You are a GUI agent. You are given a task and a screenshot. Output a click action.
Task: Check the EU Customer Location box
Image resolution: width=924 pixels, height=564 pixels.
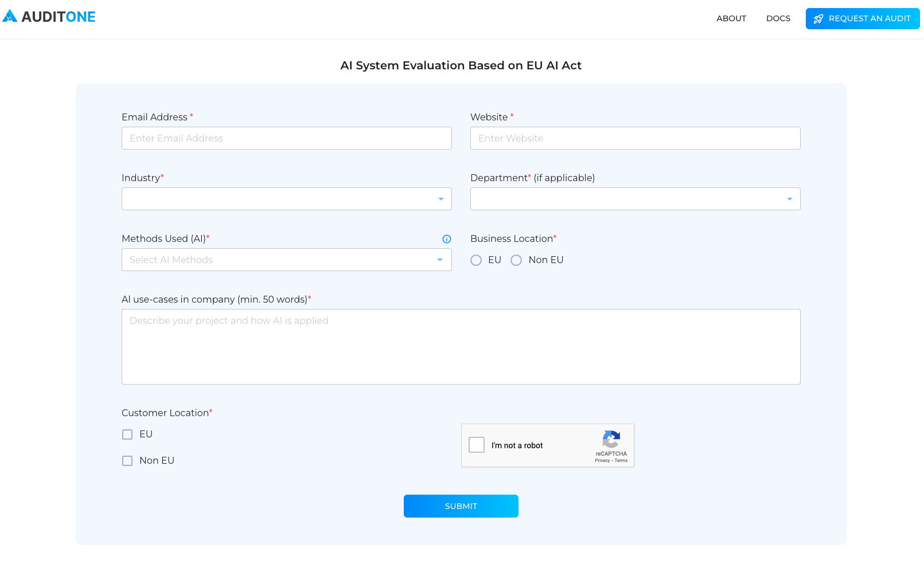(x=127, y=434)
